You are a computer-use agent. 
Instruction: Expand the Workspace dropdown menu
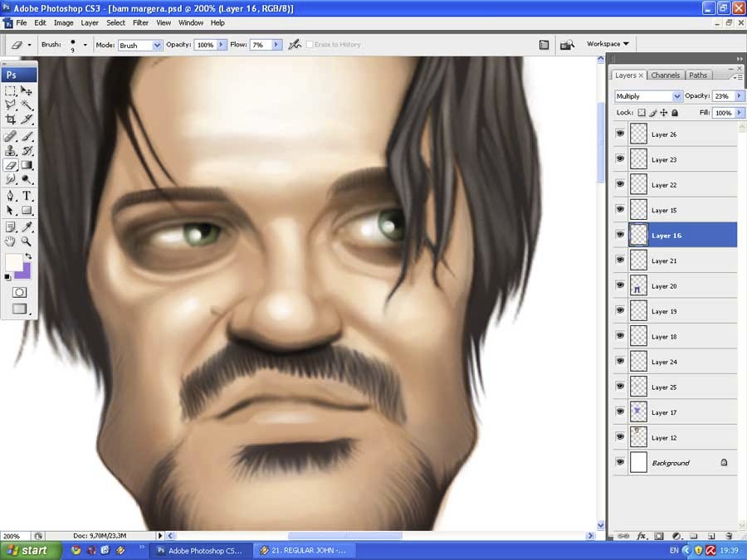(608, 44)
